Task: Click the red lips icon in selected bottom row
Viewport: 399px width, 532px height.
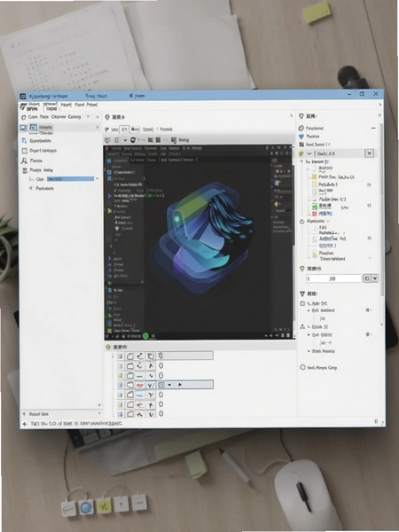Action: click(x=140, y=385)
